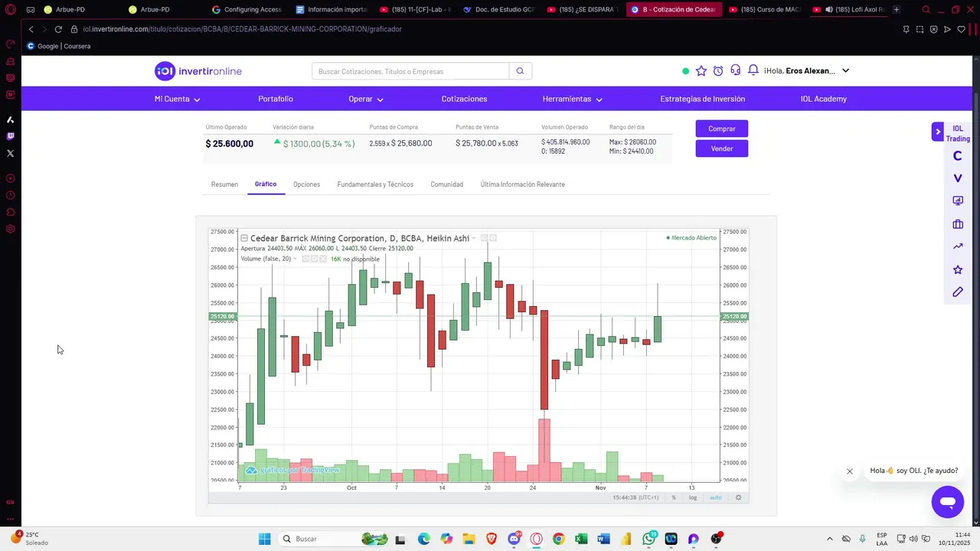Click the star favorites icon in right sidebar
This screenshot has height=551, width=980.
(958, 269)
